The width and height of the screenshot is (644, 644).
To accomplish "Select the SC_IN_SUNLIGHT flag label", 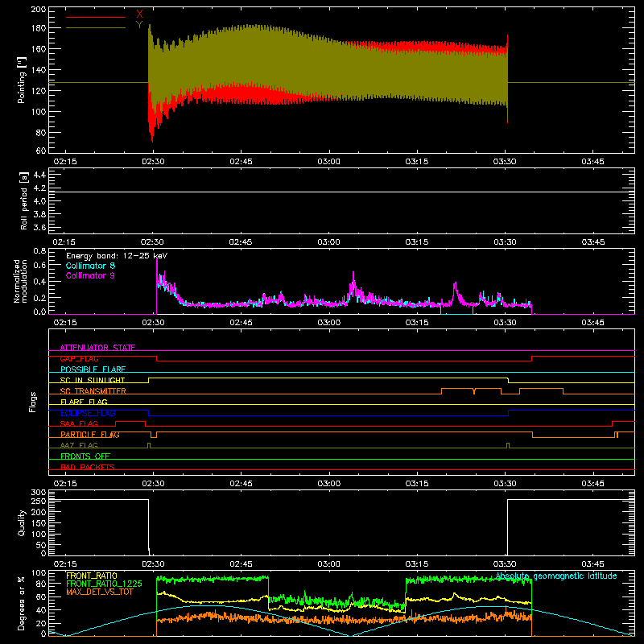I will (x=93, y=380).
